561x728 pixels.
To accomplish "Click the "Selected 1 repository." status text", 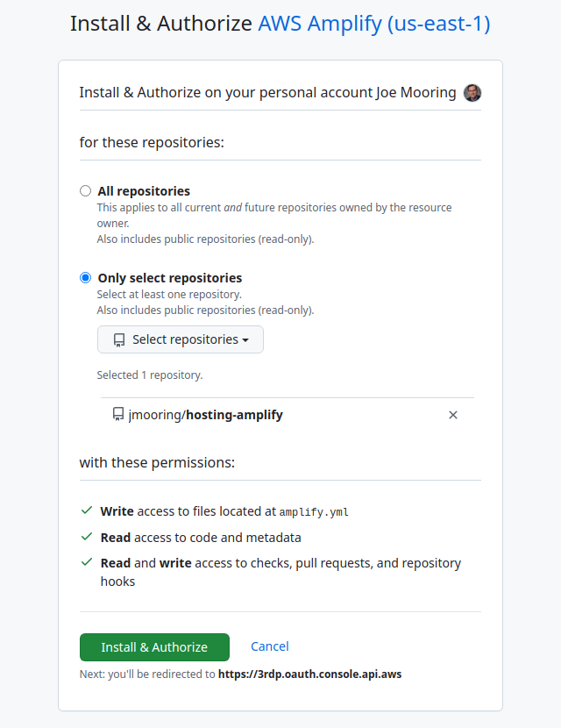I will 150,375.
